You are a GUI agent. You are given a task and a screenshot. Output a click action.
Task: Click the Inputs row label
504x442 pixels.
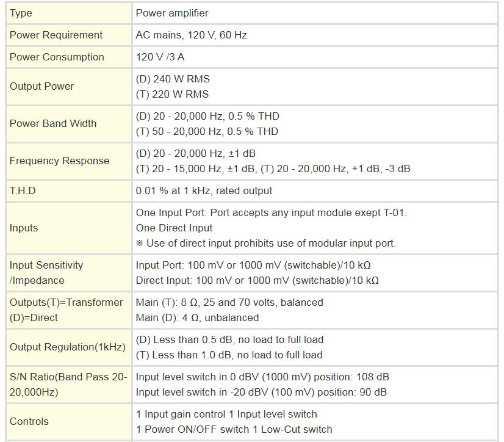point(24,228)
